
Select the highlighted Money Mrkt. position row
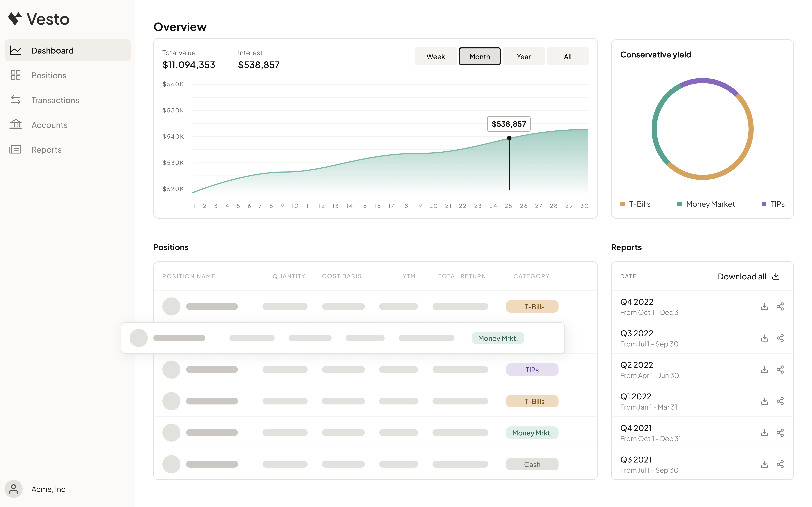[x=342, y=338]
